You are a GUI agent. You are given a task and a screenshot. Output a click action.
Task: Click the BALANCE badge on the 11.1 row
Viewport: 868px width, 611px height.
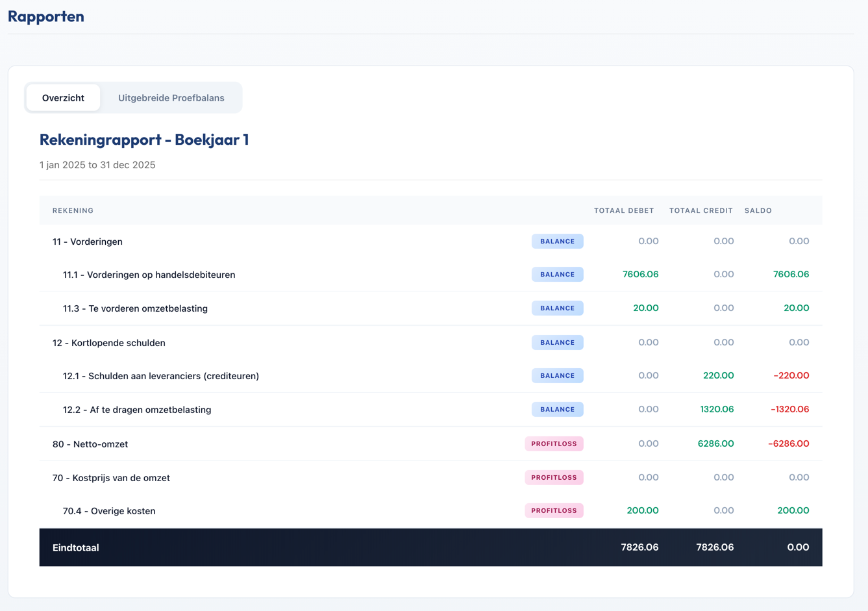[557, 275]
